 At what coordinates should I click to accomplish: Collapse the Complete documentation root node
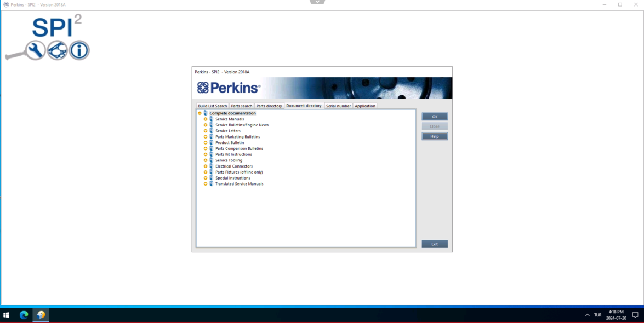coord(200,113)
